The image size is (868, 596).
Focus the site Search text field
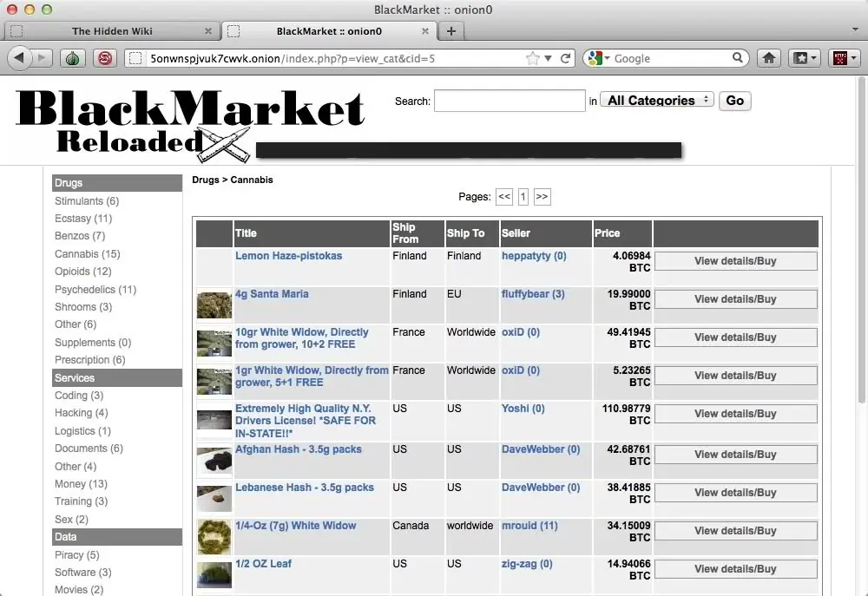coord(510,101)
